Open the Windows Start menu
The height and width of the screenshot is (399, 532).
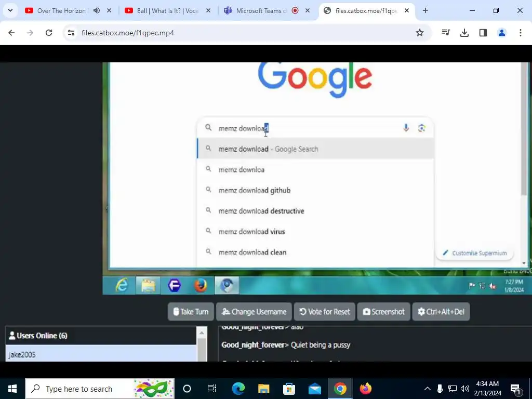[x=12, y=389]
